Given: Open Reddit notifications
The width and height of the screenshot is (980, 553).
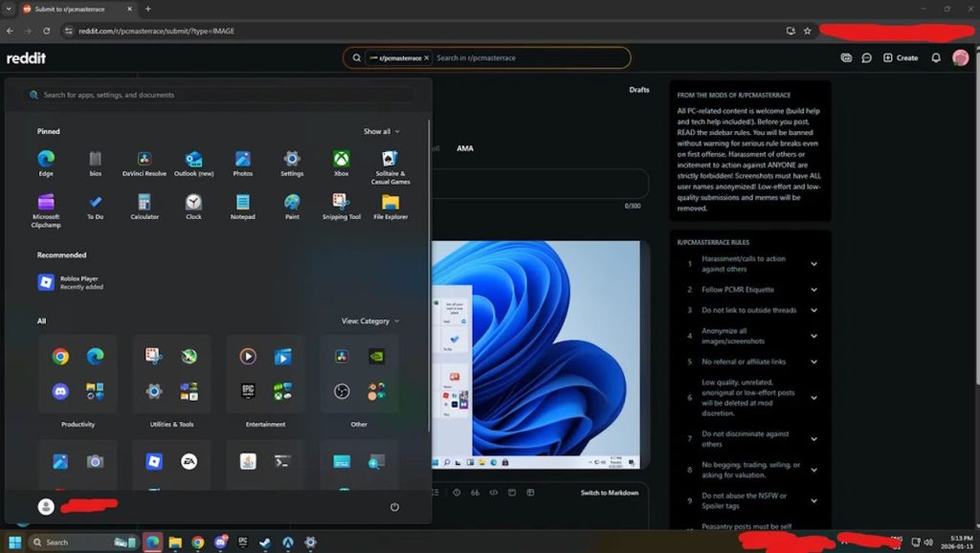Looking at the screenshot, I should click(x=936, y=57).
